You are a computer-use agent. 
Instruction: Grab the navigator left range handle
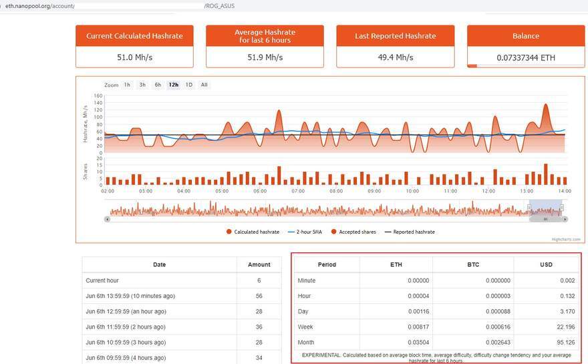tap(529, 208)
